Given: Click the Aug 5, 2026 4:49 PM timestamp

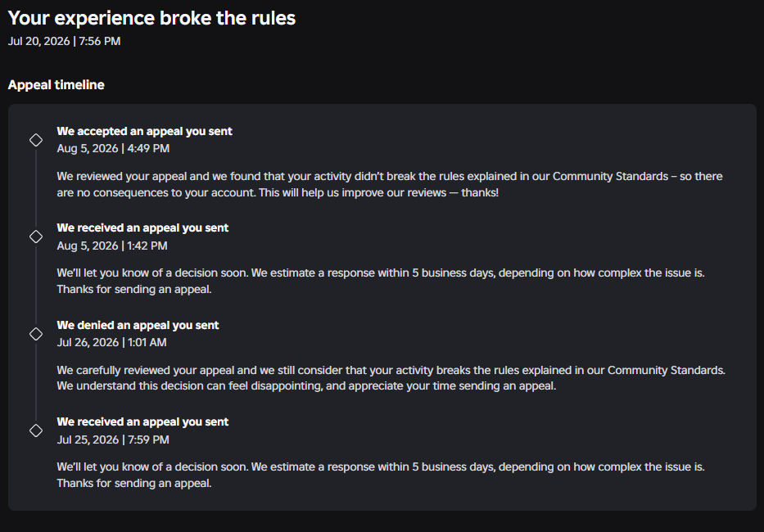Looking at the screenshot, I should click(x=113, y=149).
